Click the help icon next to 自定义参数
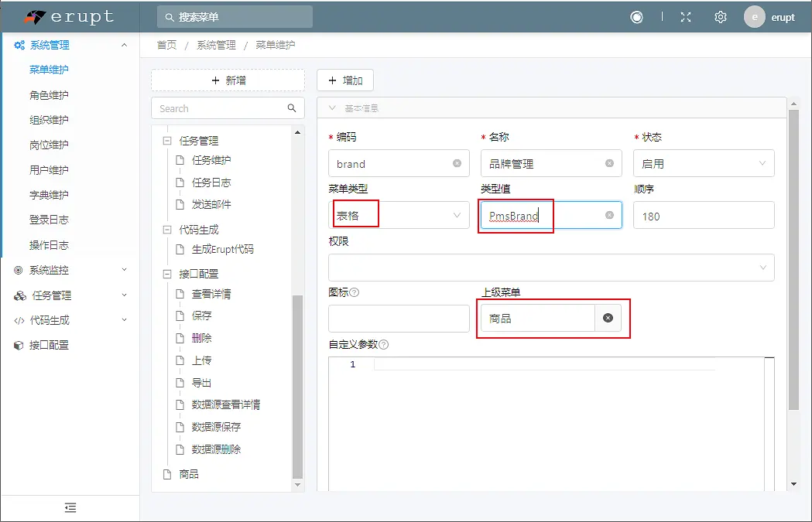Image resolution: width=812 pixels, height=522 pixels. coord(384,345)
